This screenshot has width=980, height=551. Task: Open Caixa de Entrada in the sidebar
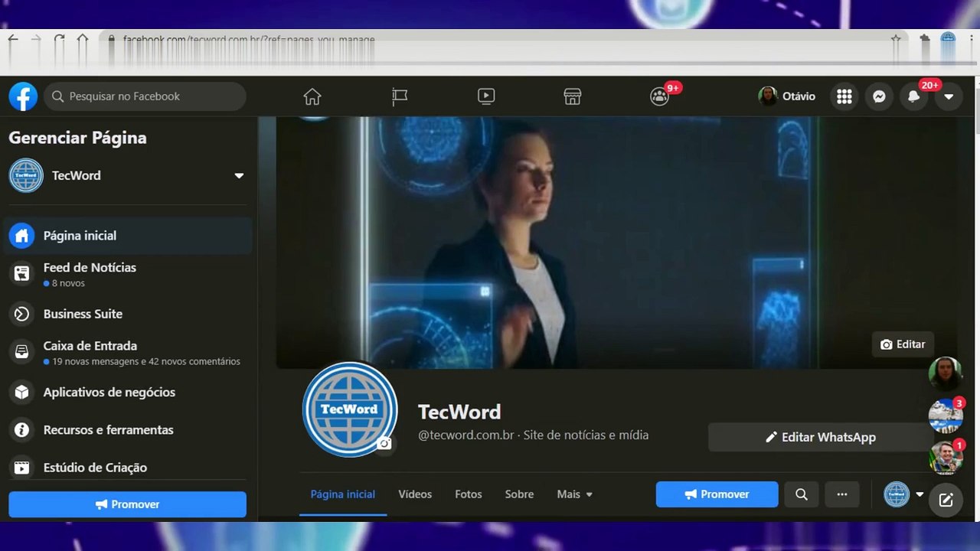pyautogui.click(x=128, y=353)
